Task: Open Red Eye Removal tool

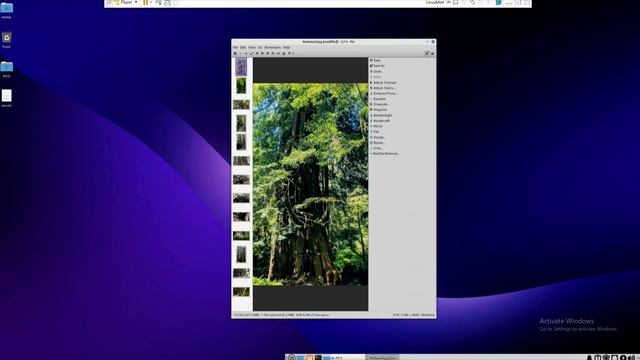Action: point(384,154)
